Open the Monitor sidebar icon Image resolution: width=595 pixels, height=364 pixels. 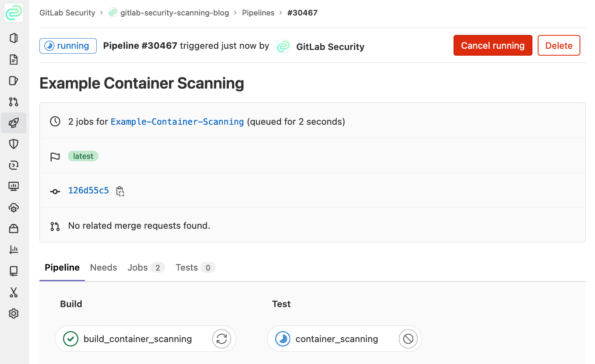pos(14,186)
